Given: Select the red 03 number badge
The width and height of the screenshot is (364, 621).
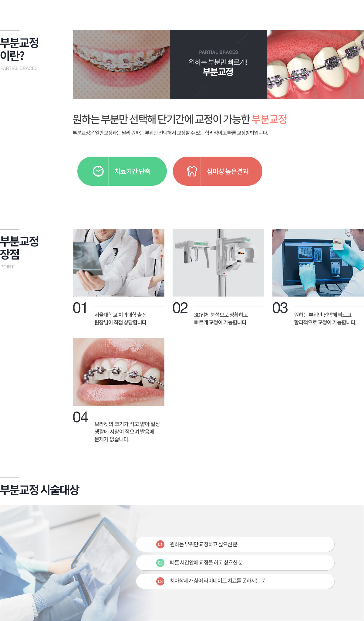Looking at the screenshot, I should point(160,581).
